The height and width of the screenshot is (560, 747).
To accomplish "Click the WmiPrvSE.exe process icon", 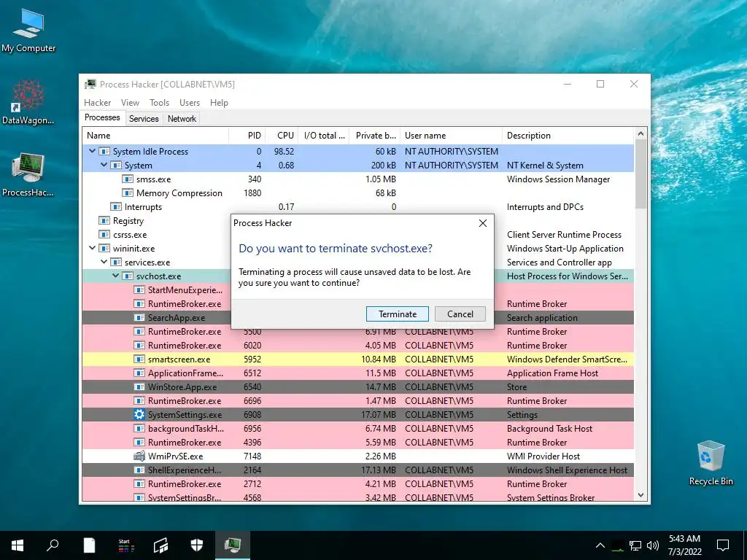I will (139, 456).
